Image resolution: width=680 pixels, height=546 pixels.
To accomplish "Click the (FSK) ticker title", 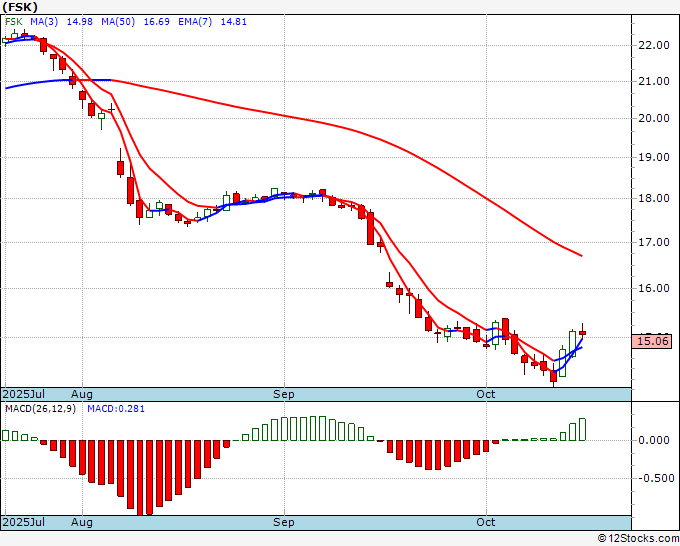I will click(20, 7).
